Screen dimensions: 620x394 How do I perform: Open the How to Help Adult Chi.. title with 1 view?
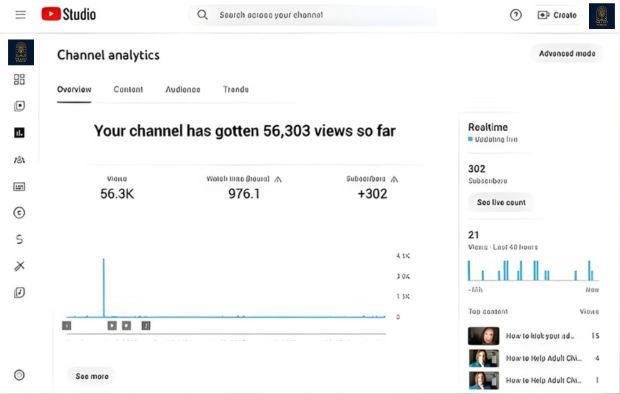(543, 380)
